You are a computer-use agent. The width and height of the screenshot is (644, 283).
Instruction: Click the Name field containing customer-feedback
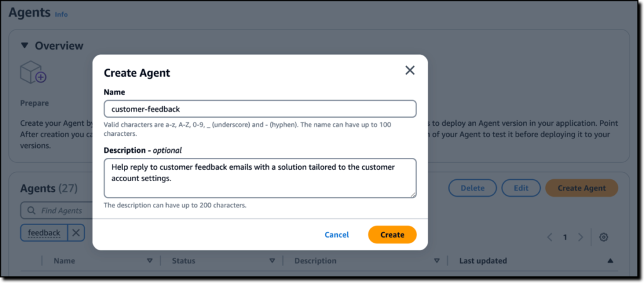(260, 109)
